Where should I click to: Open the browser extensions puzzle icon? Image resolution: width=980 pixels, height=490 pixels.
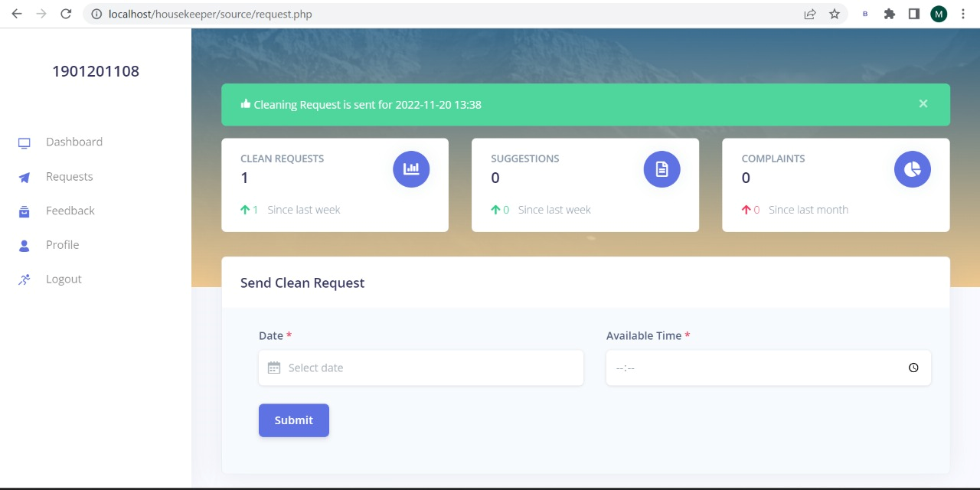click(x=889, y=13)
